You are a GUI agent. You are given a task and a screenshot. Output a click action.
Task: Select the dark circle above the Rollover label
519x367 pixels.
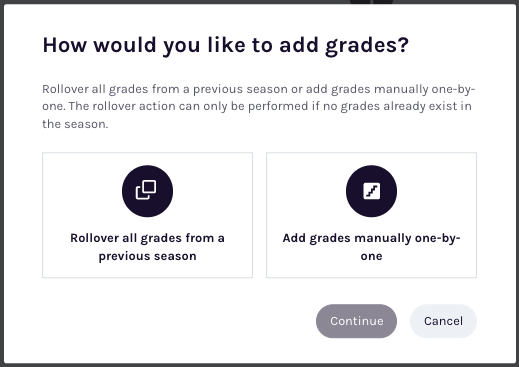pos(147,191)
